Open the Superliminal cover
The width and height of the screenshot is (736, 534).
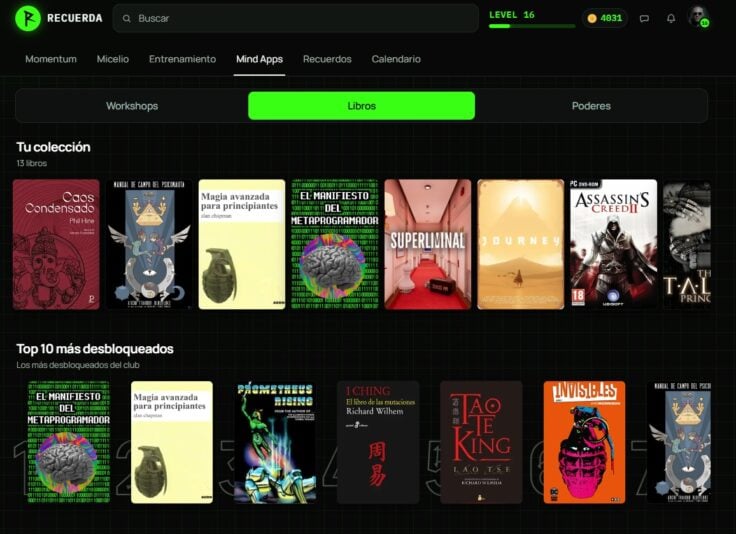tap(428, 244)
